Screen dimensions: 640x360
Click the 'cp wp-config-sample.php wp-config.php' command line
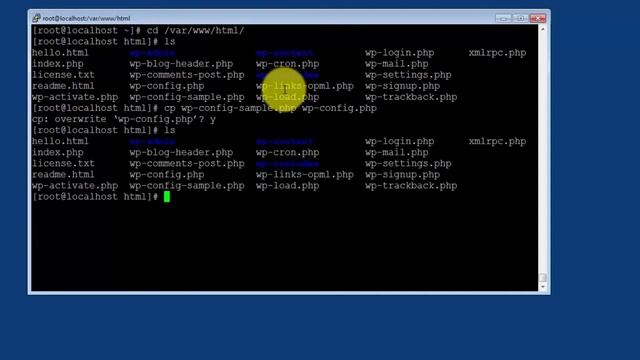coord(204,108)
